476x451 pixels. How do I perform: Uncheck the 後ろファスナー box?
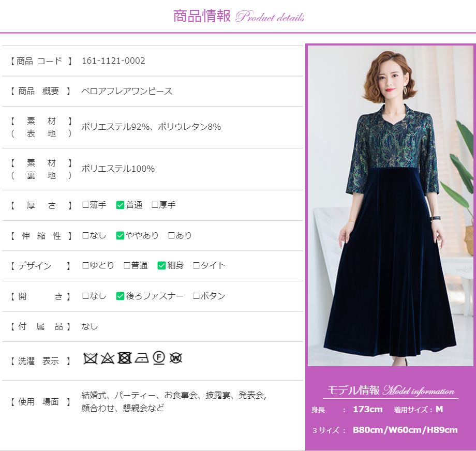coord(120,296)
